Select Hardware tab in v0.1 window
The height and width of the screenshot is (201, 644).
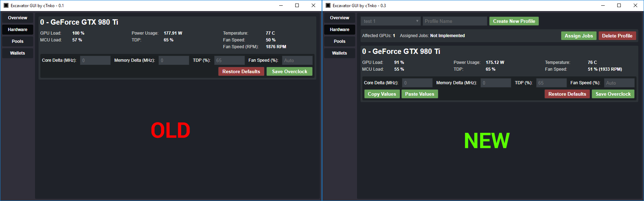pos(17,30)
